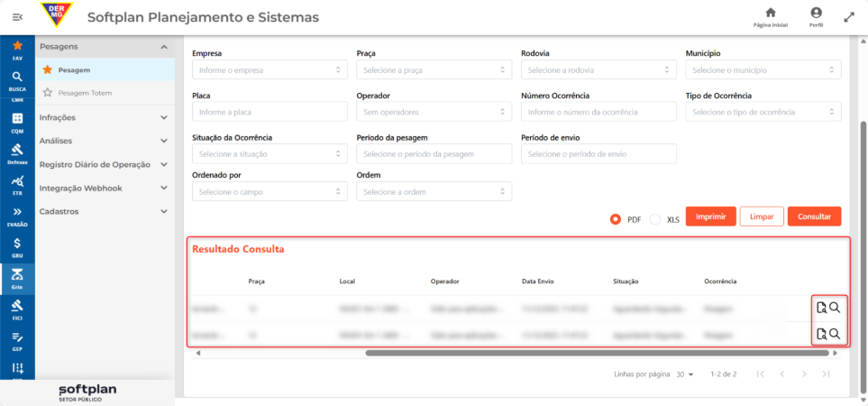Open the FAV favorites module
This screenshot has height=406, width=868.
(x=17, y=50)
